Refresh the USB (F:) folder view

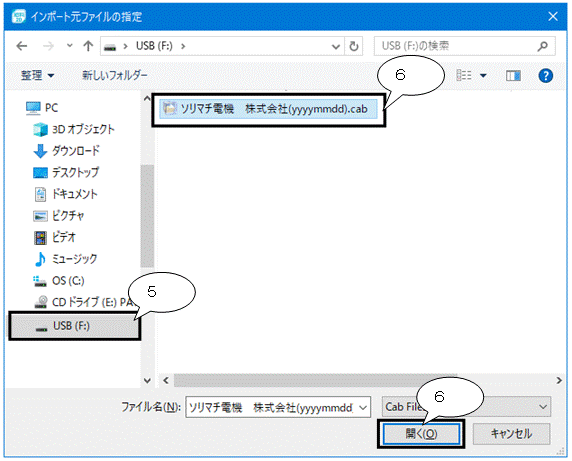(x=354, y=46)
